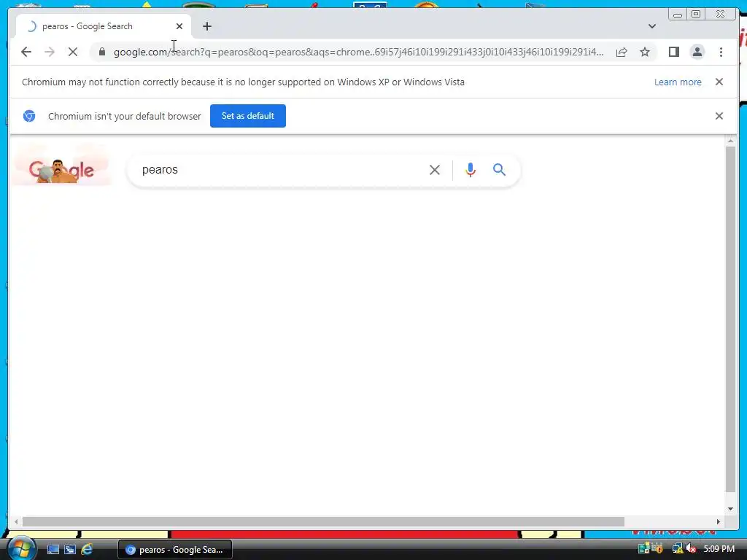This screenshot has width=747, height=560.
Task: Click the scrollbar down arrow
Action: pos(730,508)
